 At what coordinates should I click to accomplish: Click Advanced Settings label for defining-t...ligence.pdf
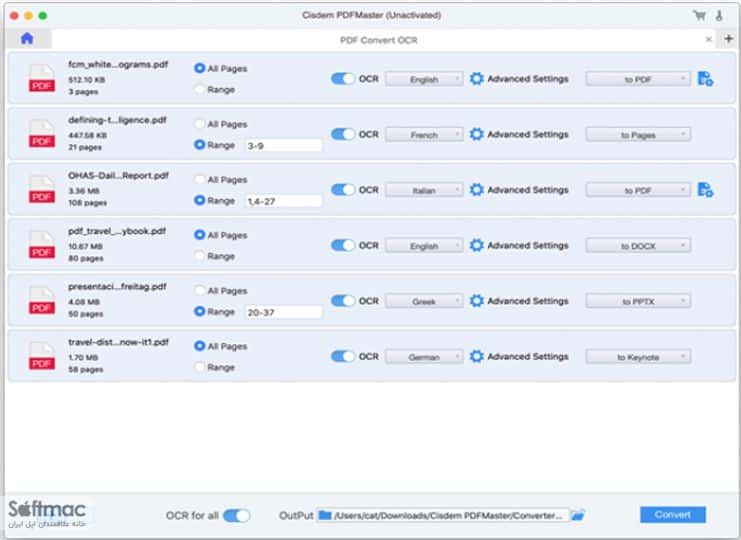528,135
